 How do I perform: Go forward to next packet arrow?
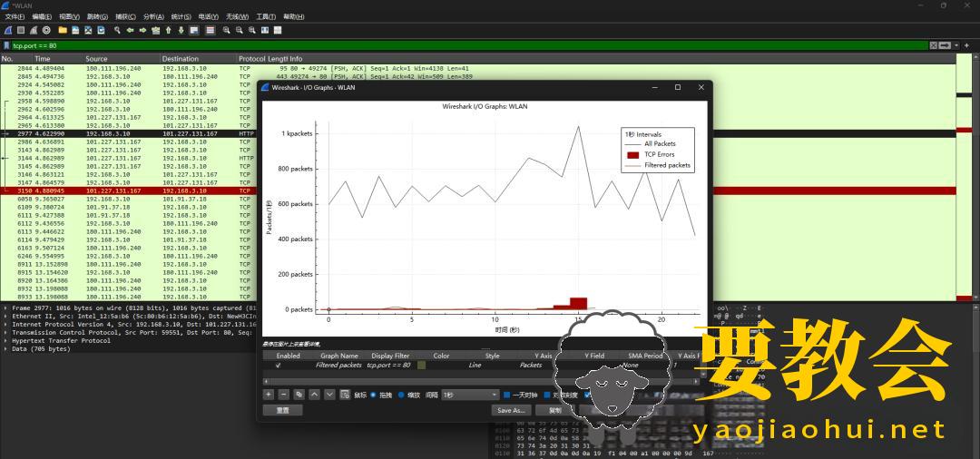(142, 30)
